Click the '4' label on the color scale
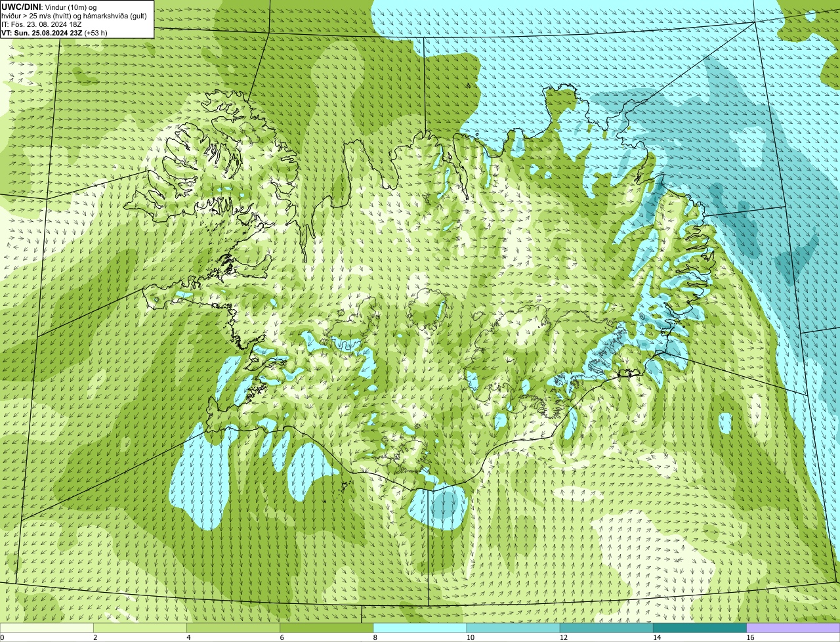This screenshot has height=642, width=840. (x=188, y=637)
